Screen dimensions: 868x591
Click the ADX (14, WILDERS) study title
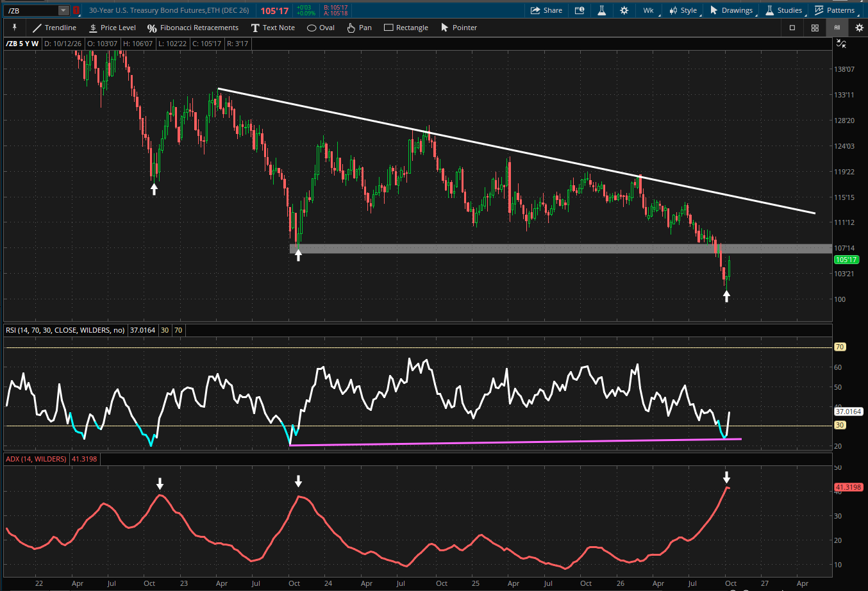point(36,459)
